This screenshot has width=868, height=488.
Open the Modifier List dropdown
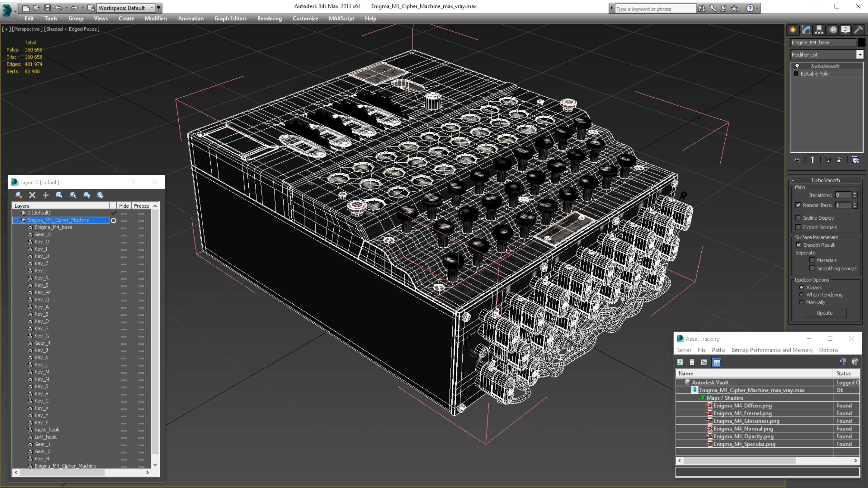[860, 55]
